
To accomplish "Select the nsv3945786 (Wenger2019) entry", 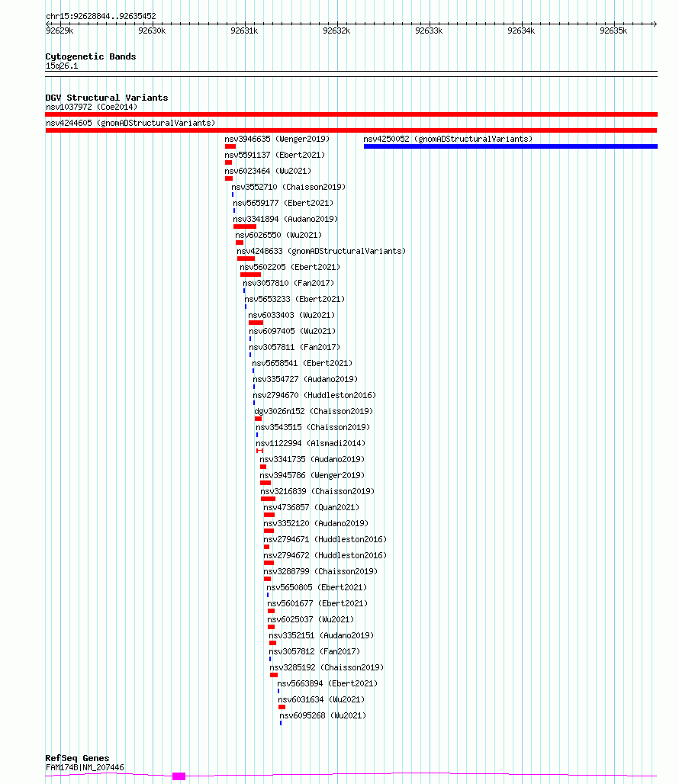I will 312,475.
